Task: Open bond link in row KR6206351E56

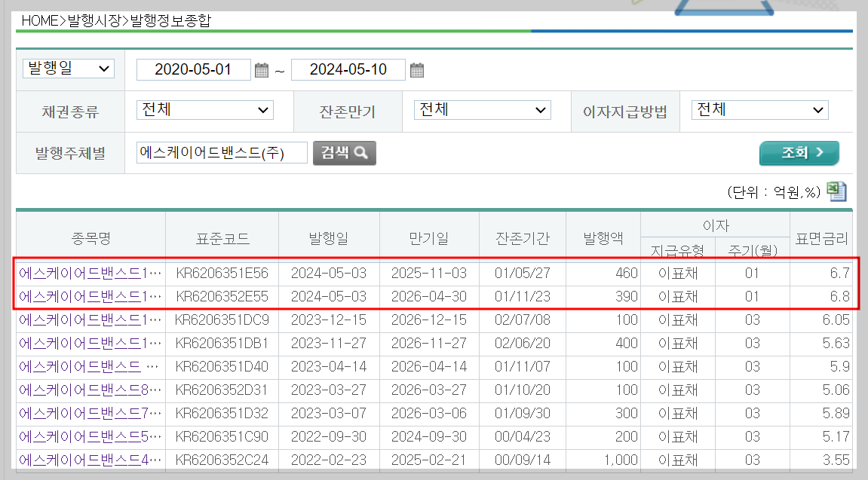Action: [x=90, y=274]
